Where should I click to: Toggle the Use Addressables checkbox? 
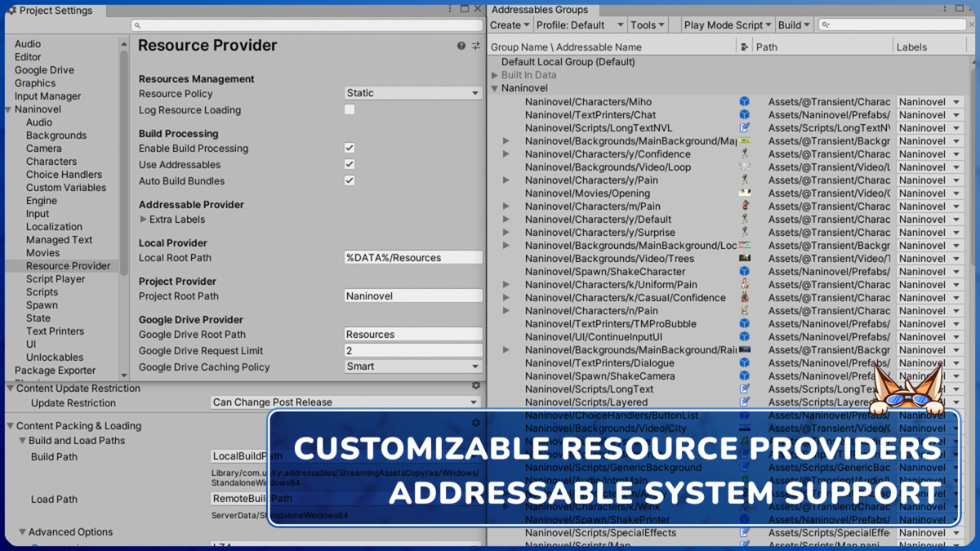click(350, 165)
